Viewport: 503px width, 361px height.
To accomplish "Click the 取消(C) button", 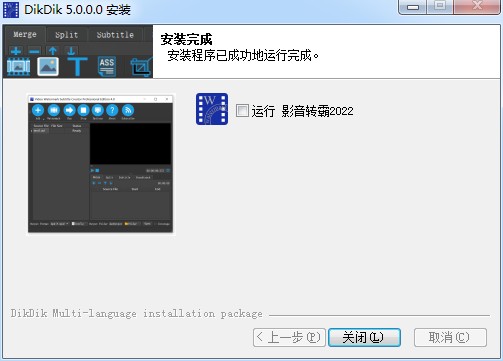I will (x=450, y=337).
